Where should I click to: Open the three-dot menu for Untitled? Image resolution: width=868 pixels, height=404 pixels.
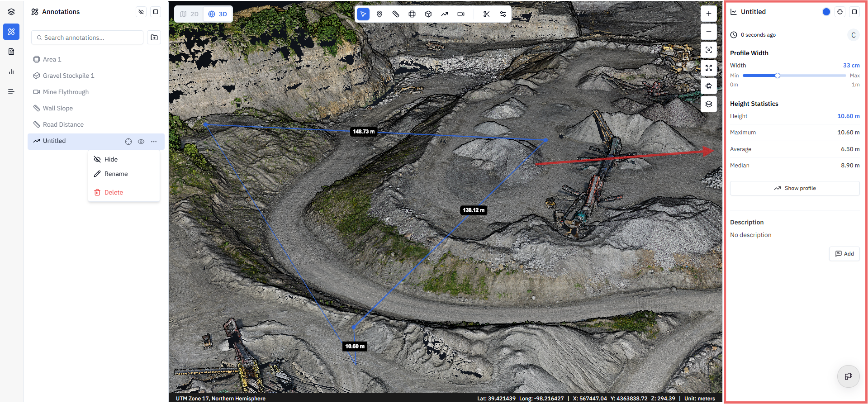click(154, 142)
